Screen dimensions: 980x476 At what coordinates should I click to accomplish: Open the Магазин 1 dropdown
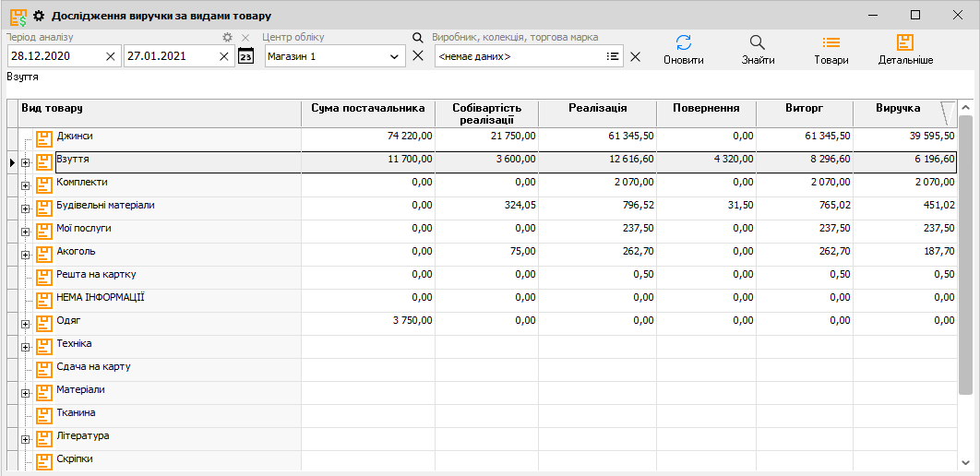[x=395, y=56]
